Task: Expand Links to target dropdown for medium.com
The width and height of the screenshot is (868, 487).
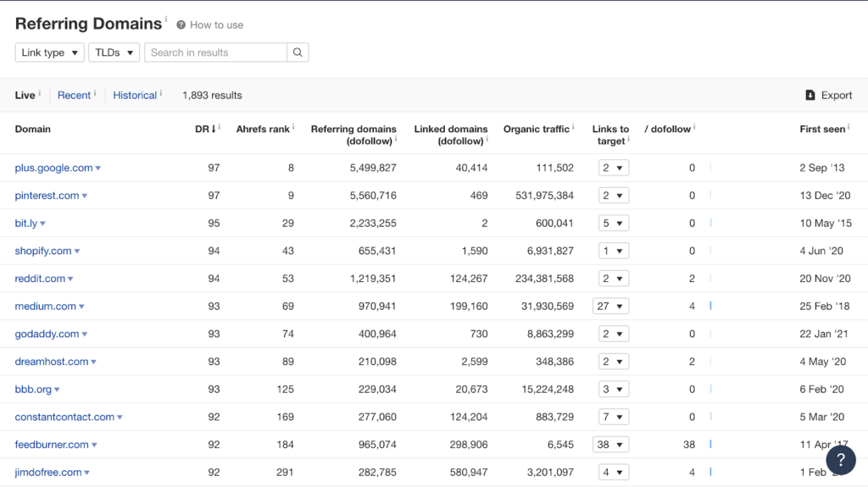Action: coord(610,306)
